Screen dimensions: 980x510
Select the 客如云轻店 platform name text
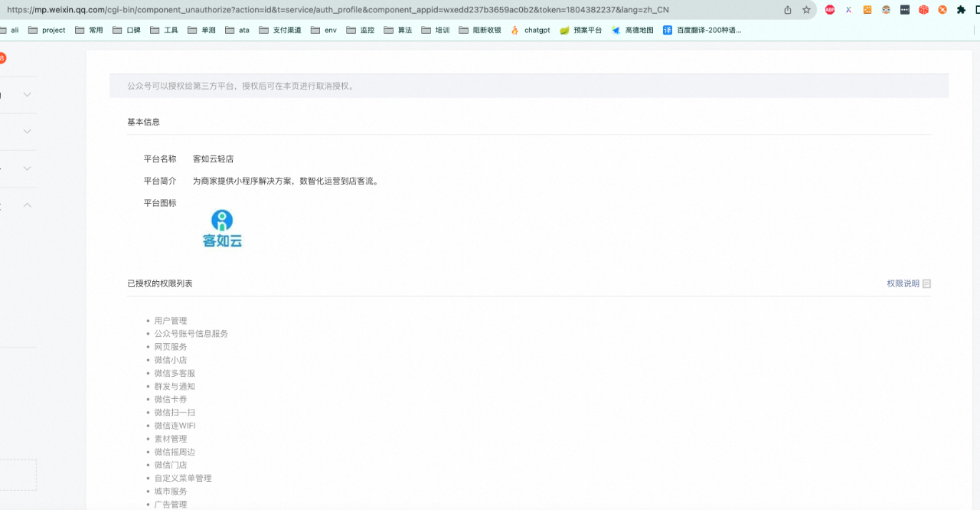click(214, 159)
